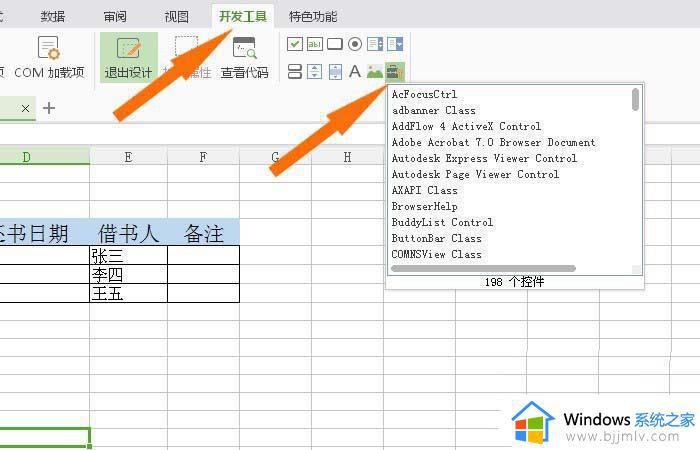Open 查看代码 view code

(245, 58)
